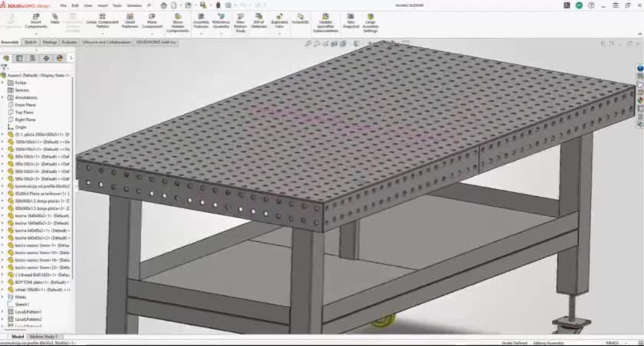Switch to SOLIDWORKS Add-Ins tab
644x346 pixels.
156,42
